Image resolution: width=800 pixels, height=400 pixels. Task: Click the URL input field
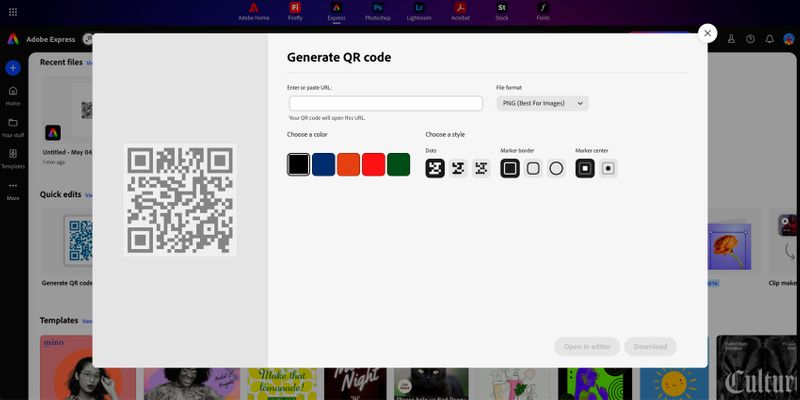point(386,104)
